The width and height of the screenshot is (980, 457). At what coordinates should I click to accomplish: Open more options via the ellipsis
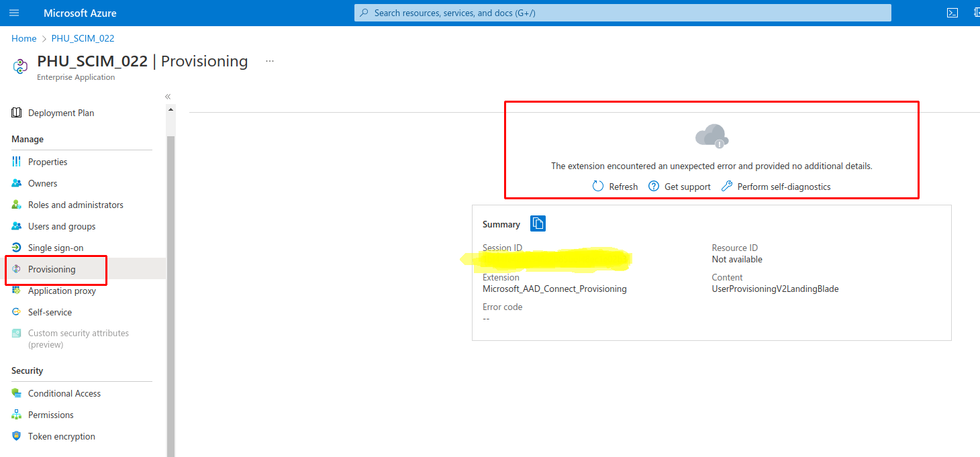269,60
